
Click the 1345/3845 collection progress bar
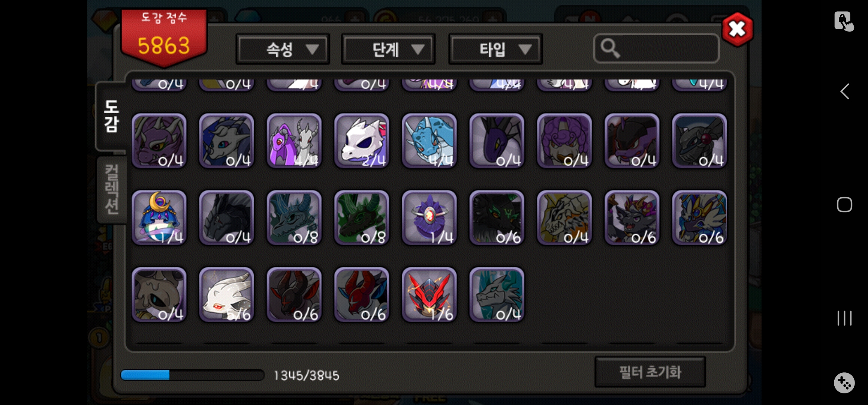(x=192, y=375)
